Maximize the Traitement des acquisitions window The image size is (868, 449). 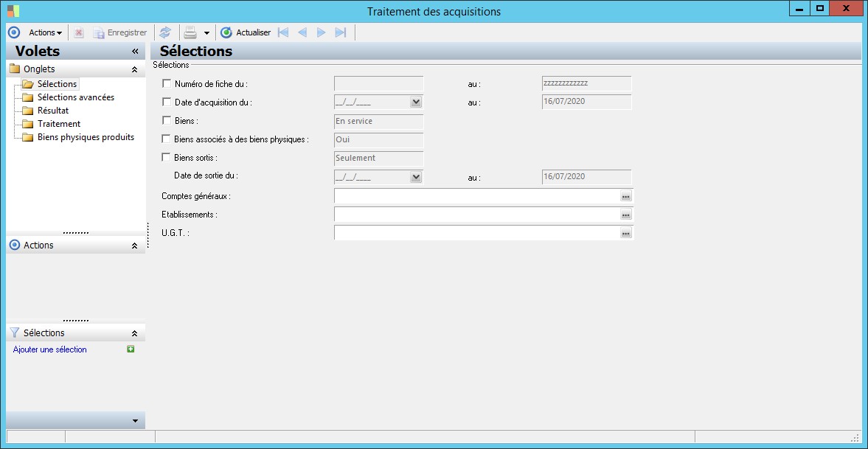pyautogui.click(x=820, y=8)
